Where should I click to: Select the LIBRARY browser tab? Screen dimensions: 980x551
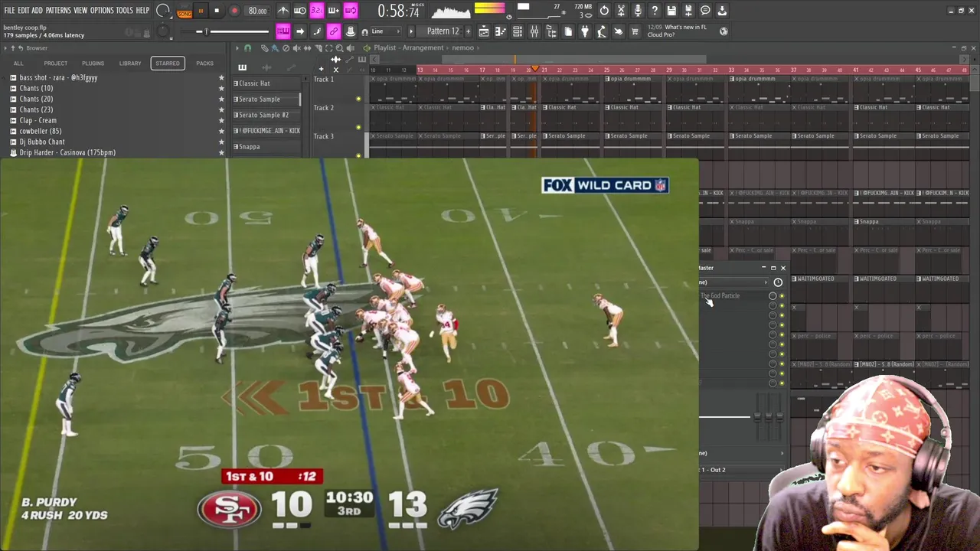click(x=130, y=63)
